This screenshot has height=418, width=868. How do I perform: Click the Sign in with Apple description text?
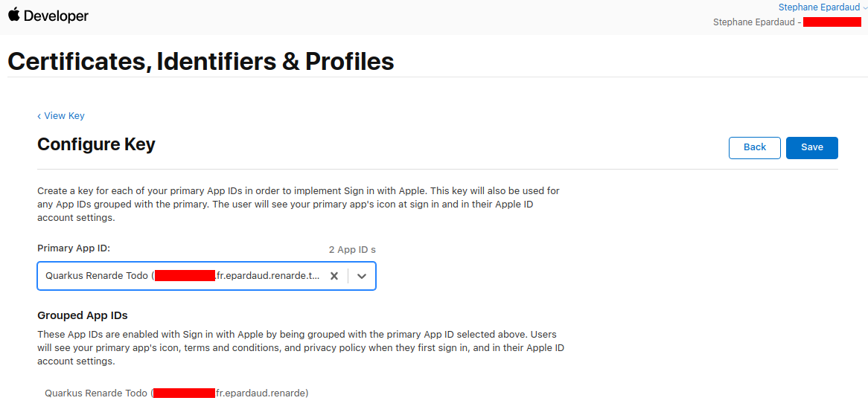click(x=298, y=205)
